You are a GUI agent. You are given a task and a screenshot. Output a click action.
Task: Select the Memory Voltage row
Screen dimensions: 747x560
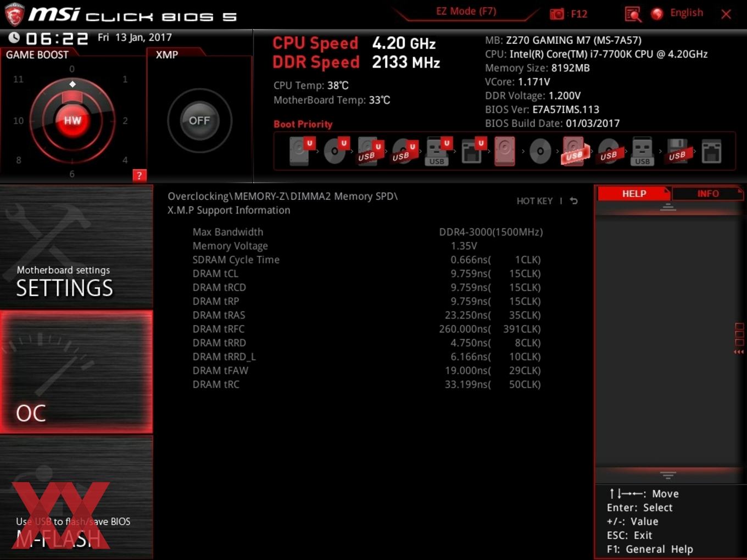point(367,245)
